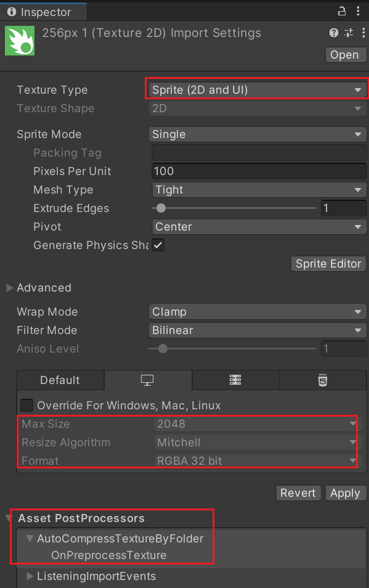Switch to the HTML5 WebGL platform tab
369x588 pixels.
point(323,380)
